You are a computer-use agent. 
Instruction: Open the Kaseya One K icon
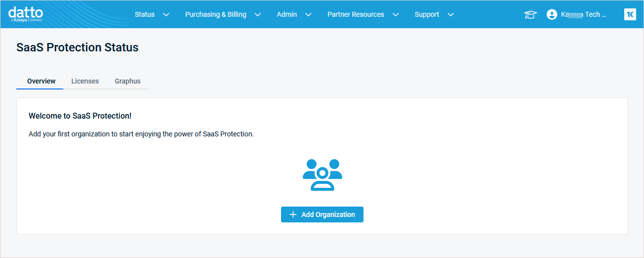tap(630, 14)
